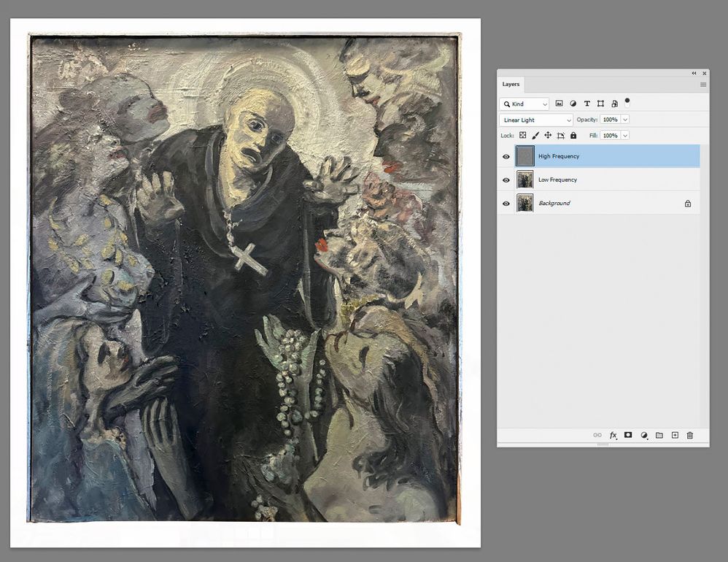Filter layers by pixel layers icon
Image resolution: width=728 pixels, height=562 pixels.
(559, 104)
